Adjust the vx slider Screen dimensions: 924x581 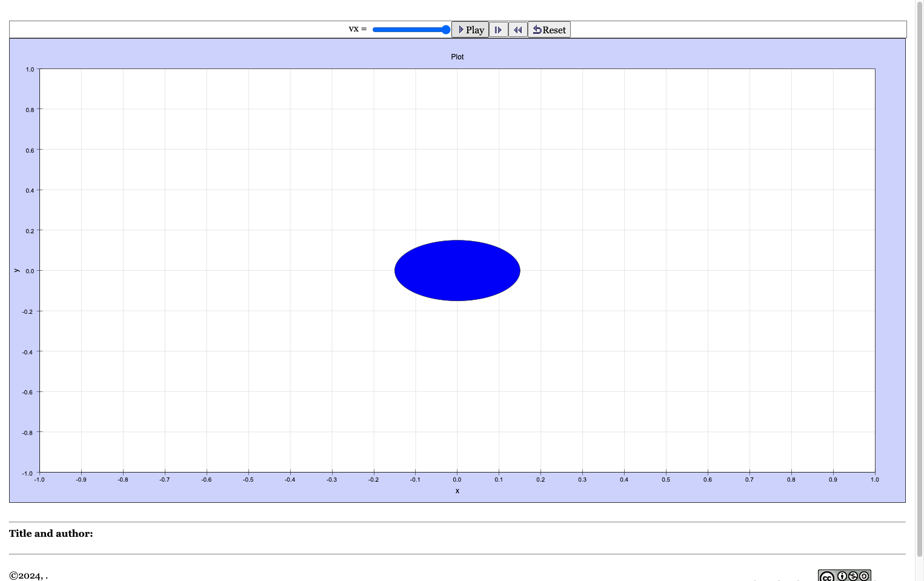coord(411,30)
